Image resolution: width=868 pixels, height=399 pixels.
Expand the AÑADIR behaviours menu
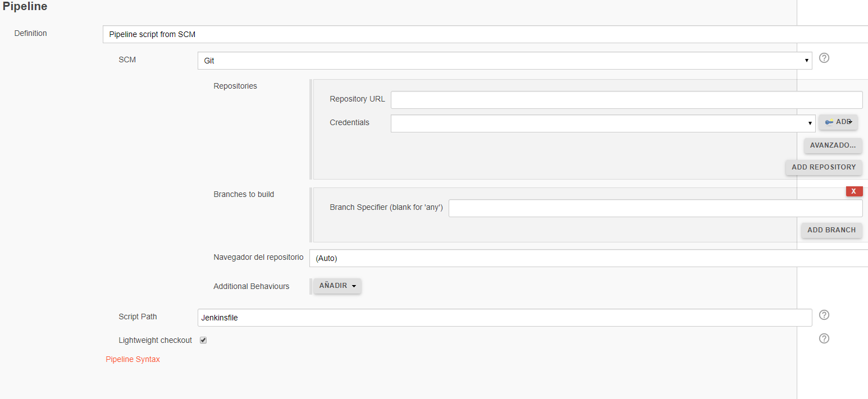click(337, 286)
